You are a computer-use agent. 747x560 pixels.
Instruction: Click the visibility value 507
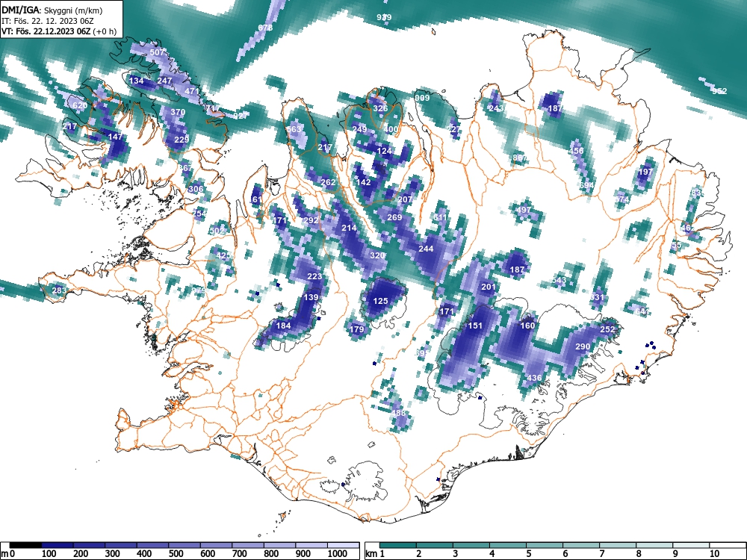coord(157,52)
